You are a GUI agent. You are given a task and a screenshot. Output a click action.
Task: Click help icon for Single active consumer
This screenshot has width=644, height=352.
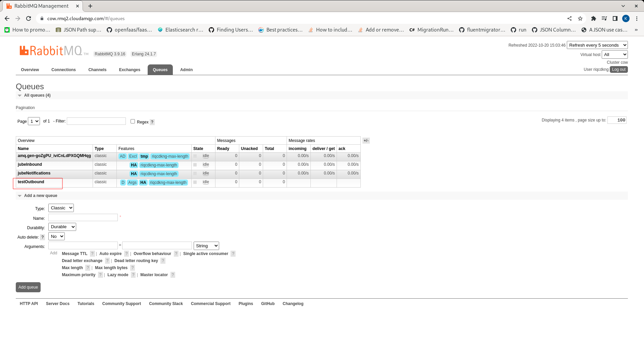(x=233, y=254)
